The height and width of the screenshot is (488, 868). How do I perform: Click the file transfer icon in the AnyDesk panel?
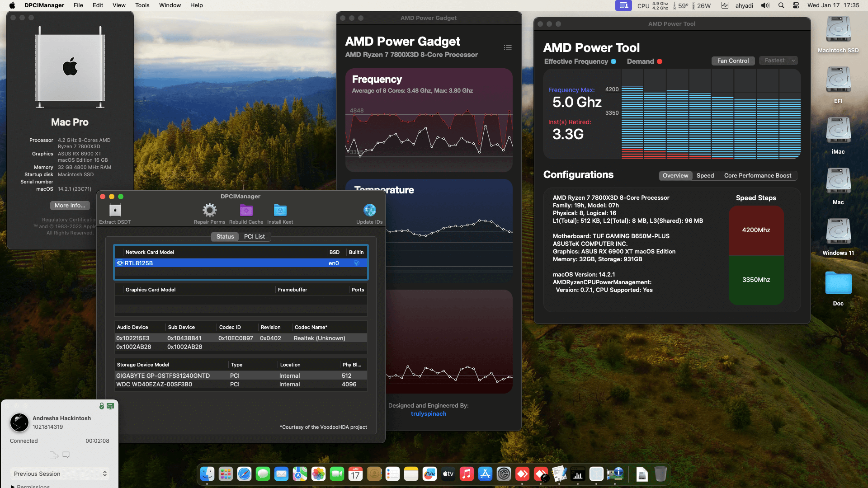pyautogui.click(x=54, y=455)
